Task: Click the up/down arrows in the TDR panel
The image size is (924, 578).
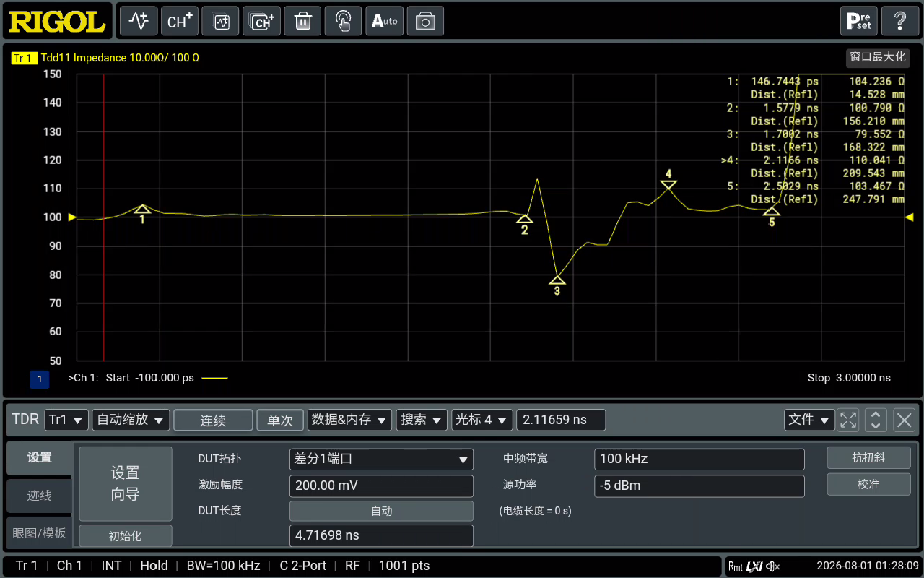Action: [x=876, y=420]
